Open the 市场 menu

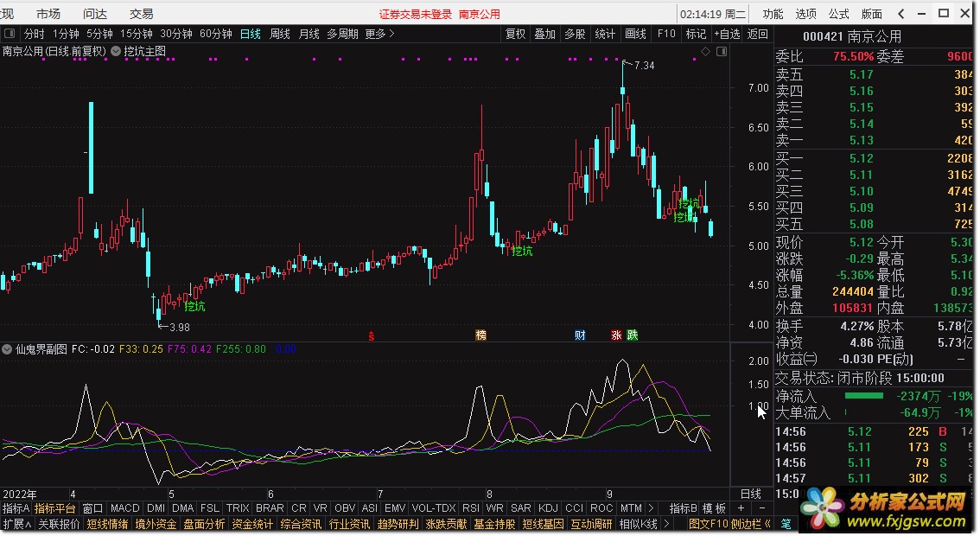[x=48, y=14]
